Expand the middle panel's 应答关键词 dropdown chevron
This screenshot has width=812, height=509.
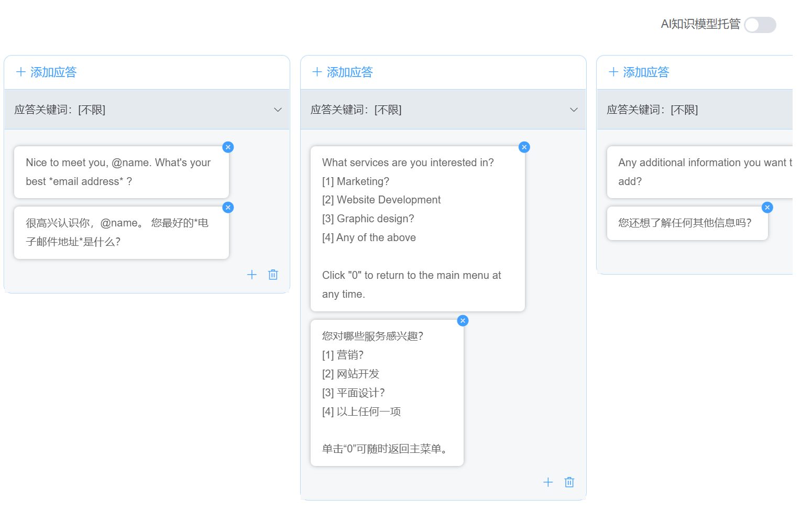coord(574,110)
